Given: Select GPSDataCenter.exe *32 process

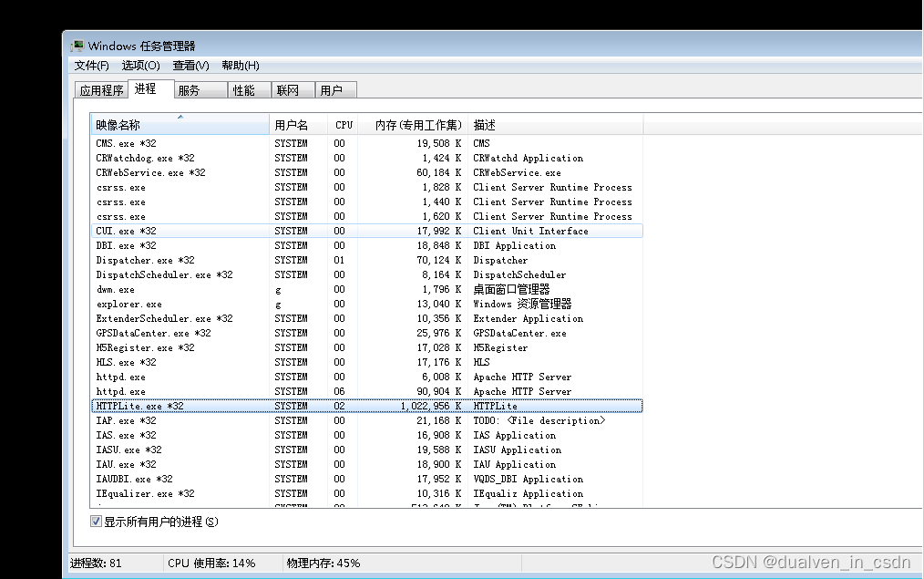Looking at the screenshot, I should click(366, 333).
